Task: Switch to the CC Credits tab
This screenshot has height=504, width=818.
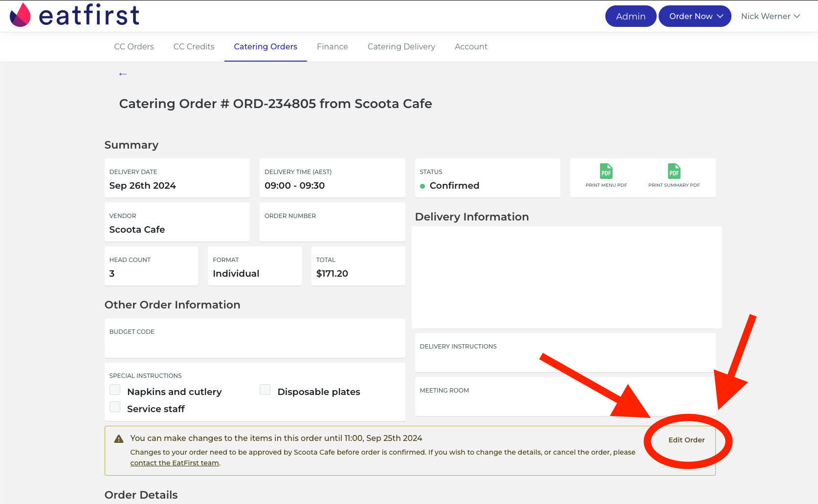Action: [194, 46]
